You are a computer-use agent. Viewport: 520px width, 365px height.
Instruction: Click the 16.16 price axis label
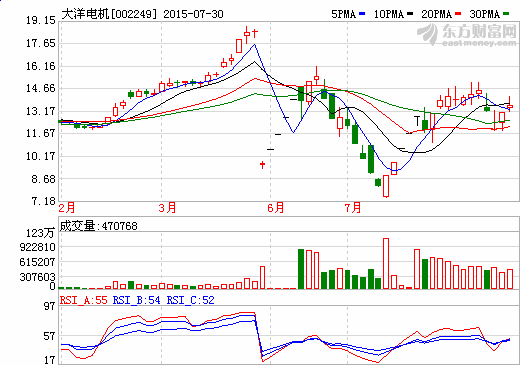tap(41, 66)
